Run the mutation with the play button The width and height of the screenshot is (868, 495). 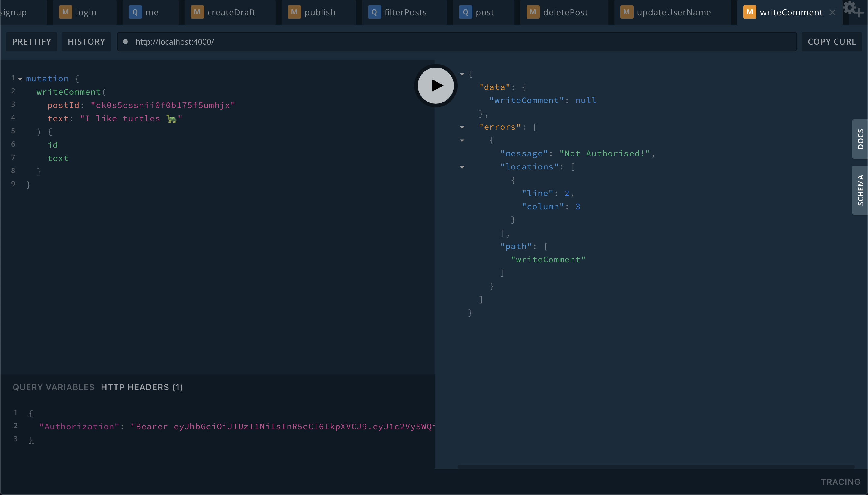click(x=436, y=85)
